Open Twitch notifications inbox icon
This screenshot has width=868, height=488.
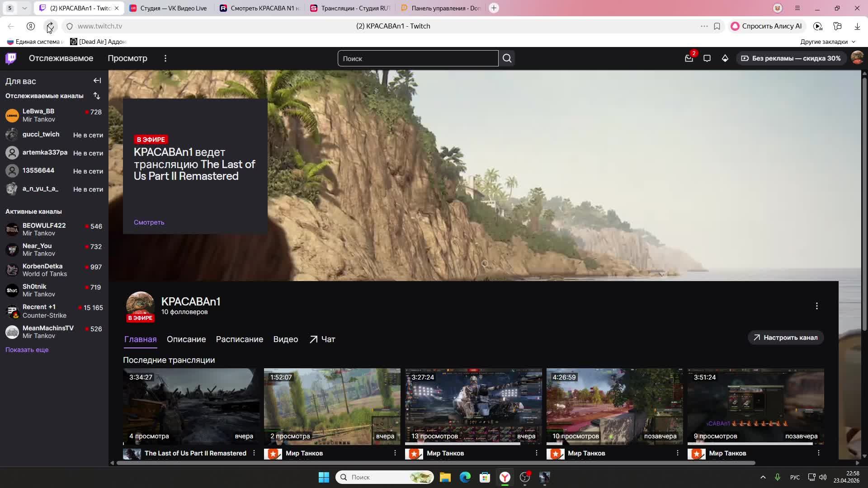click(x=689, y=58)
